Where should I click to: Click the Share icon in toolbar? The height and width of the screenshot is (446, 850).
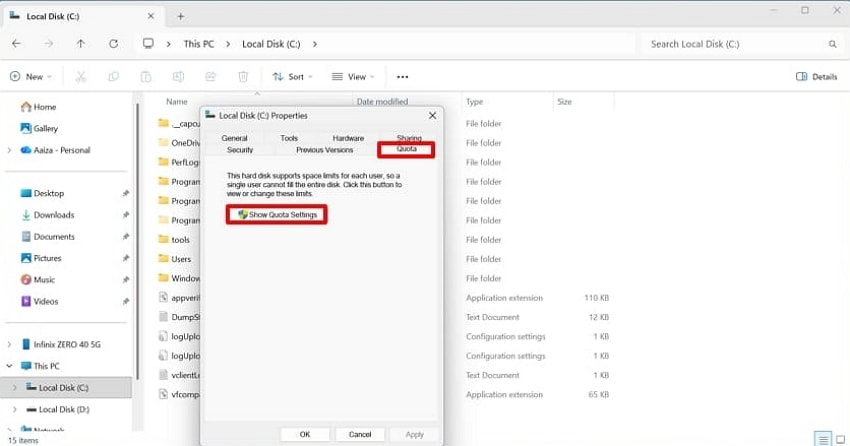click(210, 77)
